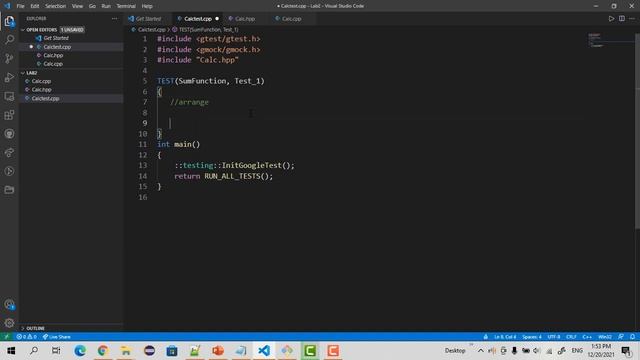Open the Terminal menu
640x360 pixels.
[126, 6]
